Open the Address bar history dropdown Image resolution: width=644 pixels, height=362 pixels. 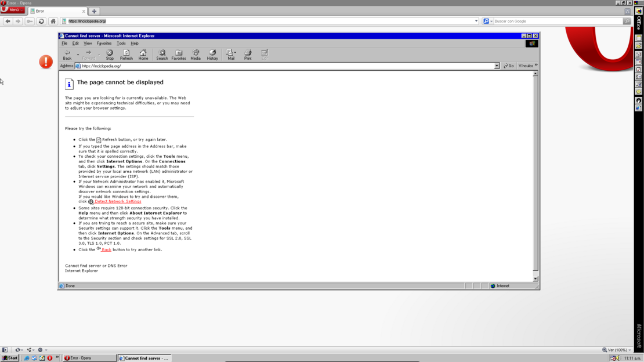click(497, 66)
